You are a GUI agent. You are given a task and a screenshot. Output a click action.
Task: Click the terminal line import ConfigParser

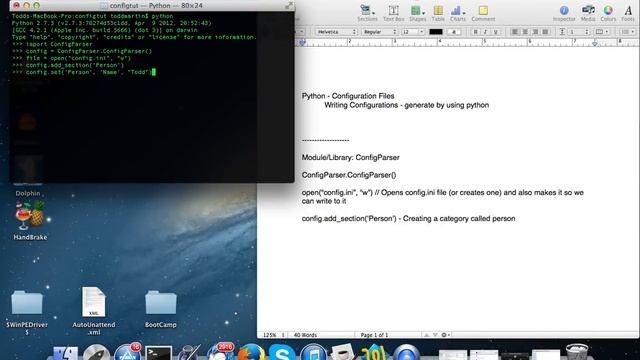[59, 44]
